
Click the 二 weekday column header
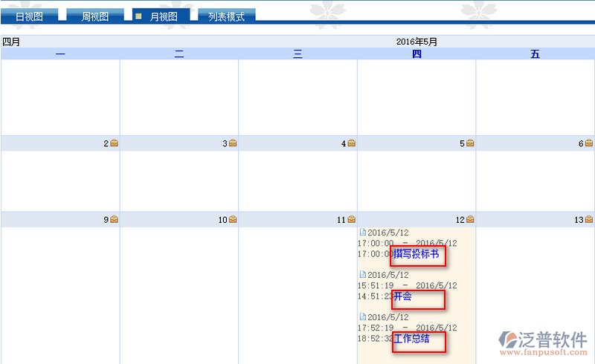point(179,53)
